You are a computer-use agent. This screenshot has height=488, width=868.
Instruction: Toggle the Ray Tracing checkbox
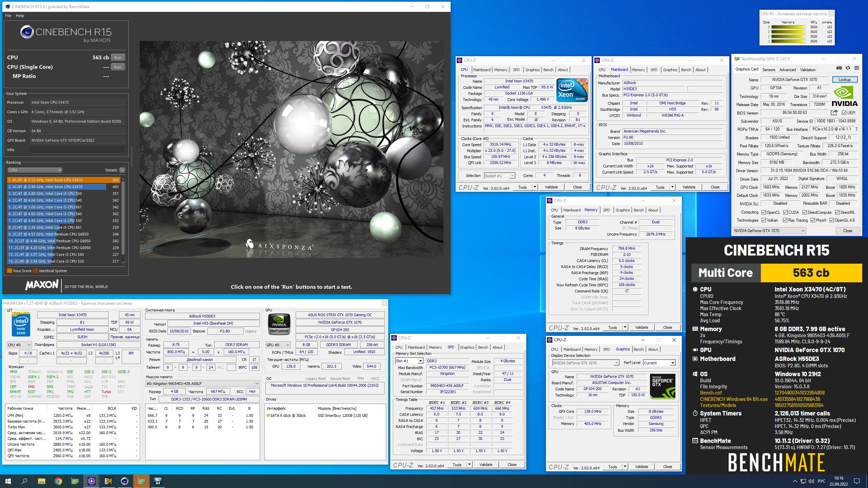pos(785,220)
